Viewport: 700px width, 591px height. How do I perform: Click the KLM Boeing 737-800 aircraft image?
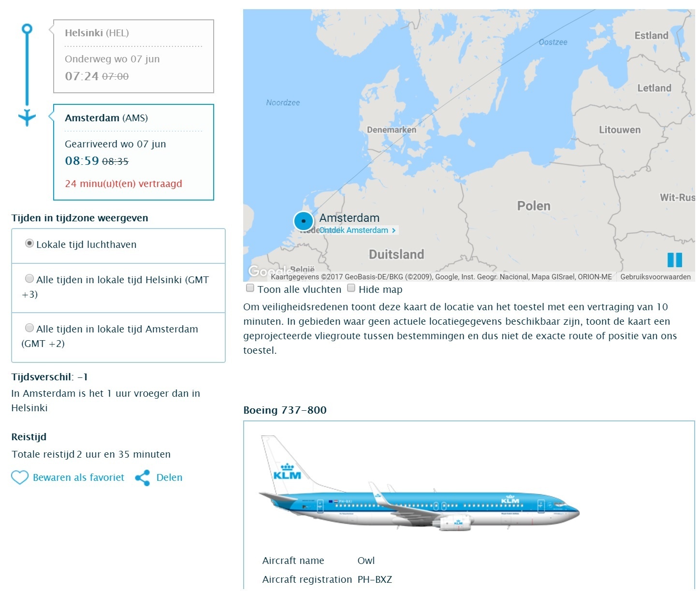point(419,483)
